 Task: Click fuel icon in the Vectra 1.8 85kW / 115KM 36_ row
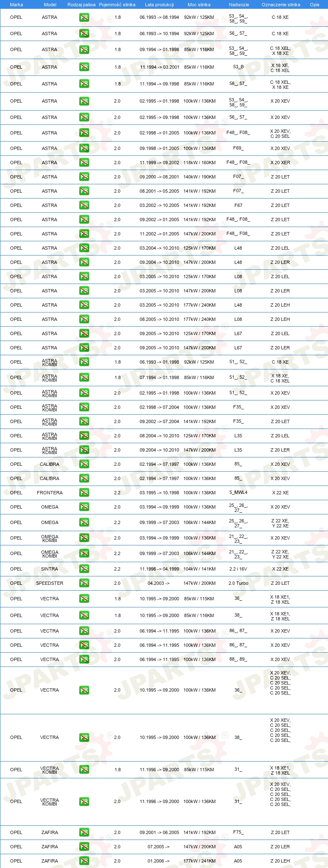(84, 599)
